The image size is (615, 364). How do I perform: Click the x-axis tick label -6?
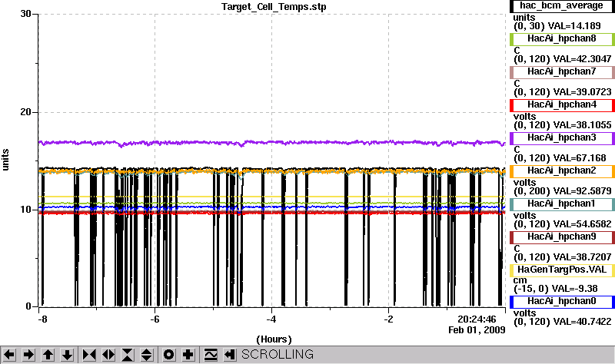pos(155,319)
